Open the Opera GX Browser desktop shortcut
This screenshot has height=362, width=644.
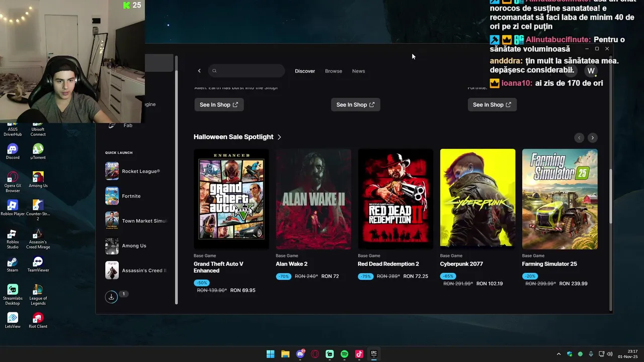coord(13,182)
